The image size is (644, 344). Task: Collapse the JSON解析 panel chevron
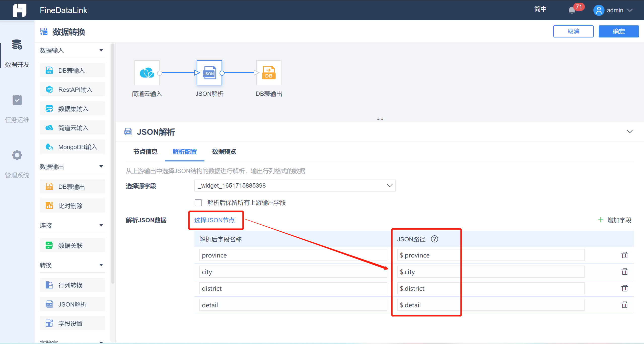[630, 132]
